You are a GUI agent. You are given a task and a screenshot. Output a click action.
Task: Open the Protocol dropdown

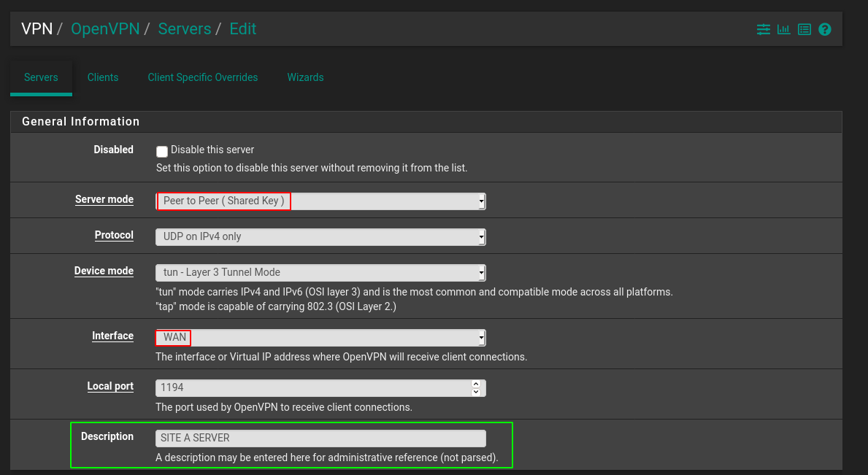(320, 236)
